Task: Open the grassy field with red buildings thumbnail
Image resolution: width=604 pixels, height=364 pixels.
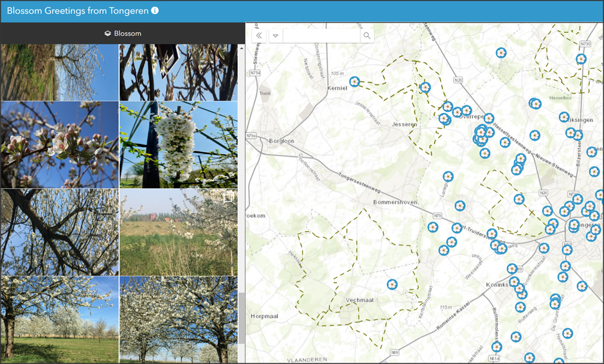Action: point(179,232)
